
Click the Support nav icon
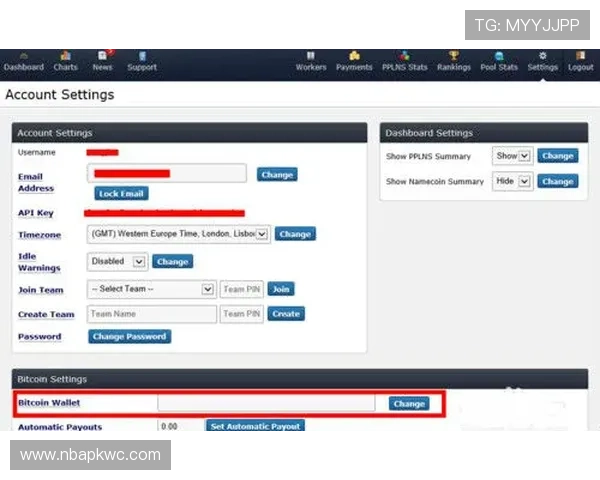[142, 61]
